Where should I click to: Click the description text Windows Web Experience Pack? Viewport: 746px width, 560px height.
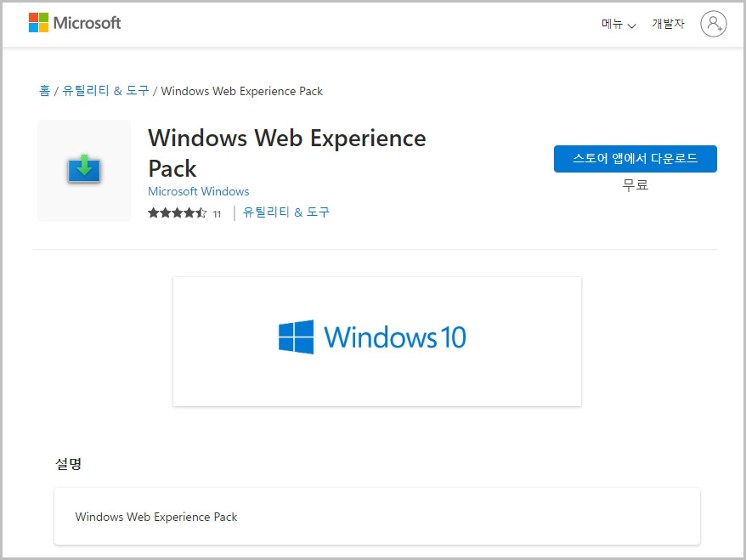click(x=156, y=517)
